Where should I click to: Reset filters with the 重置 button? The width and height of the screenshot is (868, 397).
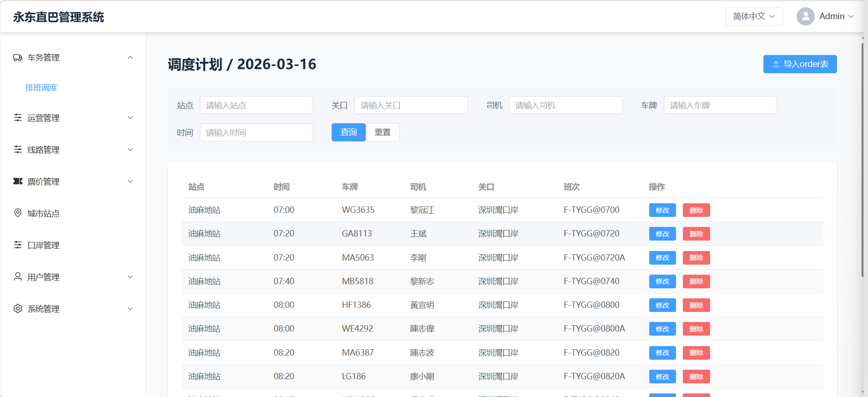[x=383, y=132]
